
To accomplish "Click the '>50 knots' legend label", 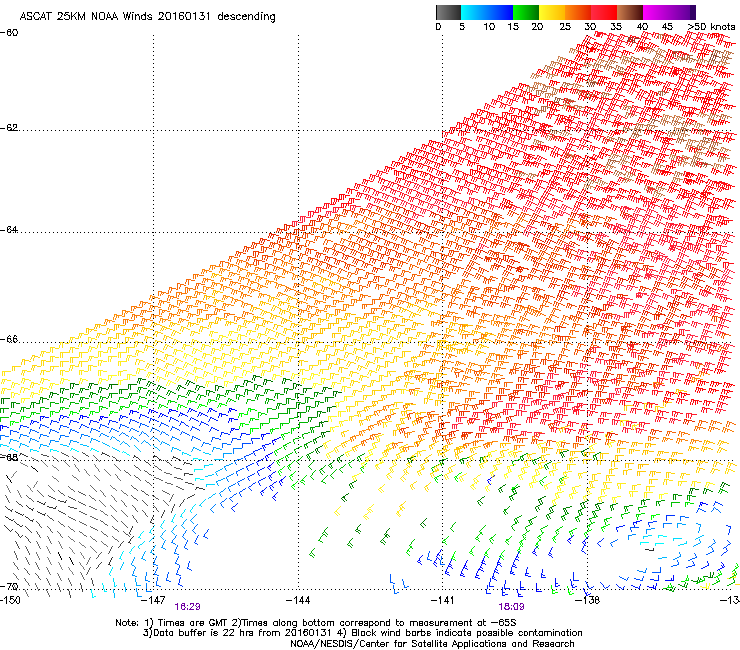I will point(711,27).
